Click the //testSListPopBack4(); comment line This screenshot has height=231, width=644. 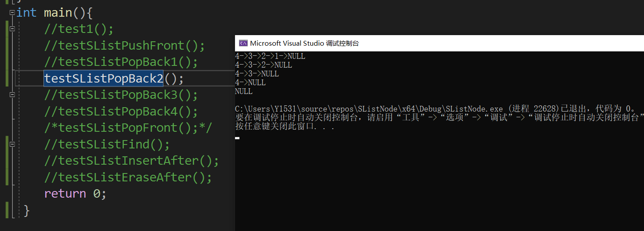click(x=121, y=112)
